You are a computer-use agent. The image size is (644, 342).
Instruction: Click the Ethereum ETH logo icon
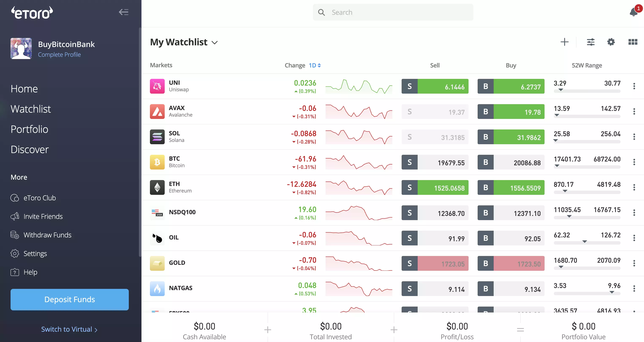click(x=157, y=187)
